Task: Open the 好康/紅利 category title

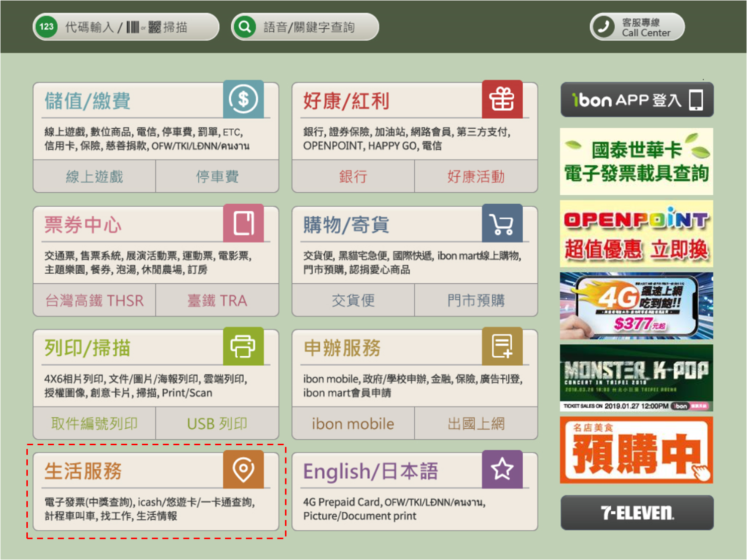Action: coord(346,101)
